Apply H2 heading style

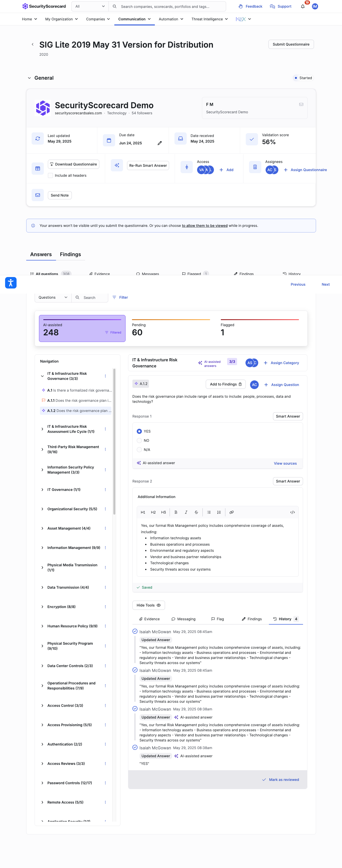153,512
